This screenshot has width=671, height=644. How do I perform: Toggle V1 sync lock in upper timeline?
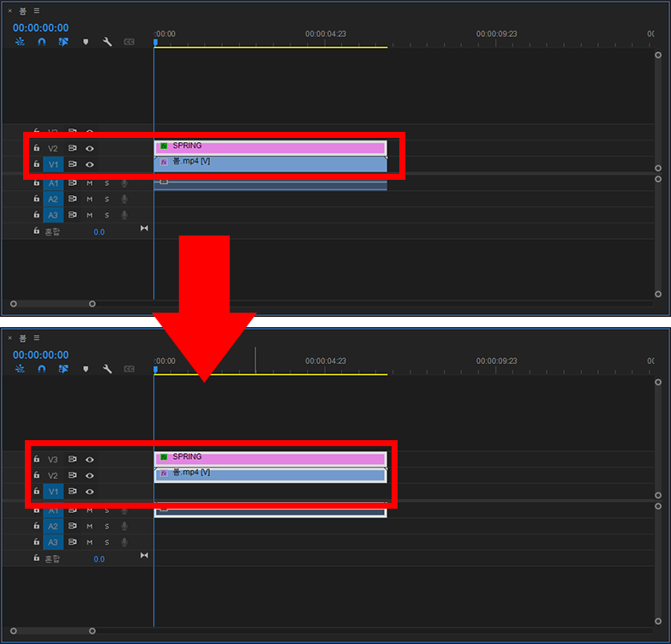[x=73, y=164]
